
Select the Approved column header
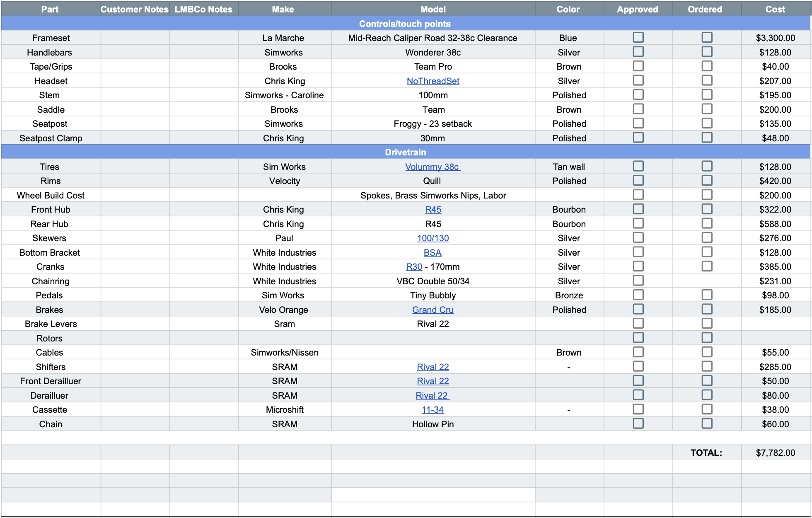coord(638,9)
